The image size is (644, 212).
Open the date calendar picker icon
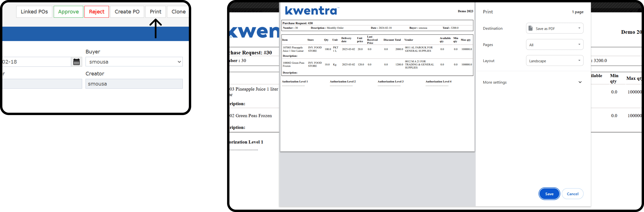pos(76,62)
